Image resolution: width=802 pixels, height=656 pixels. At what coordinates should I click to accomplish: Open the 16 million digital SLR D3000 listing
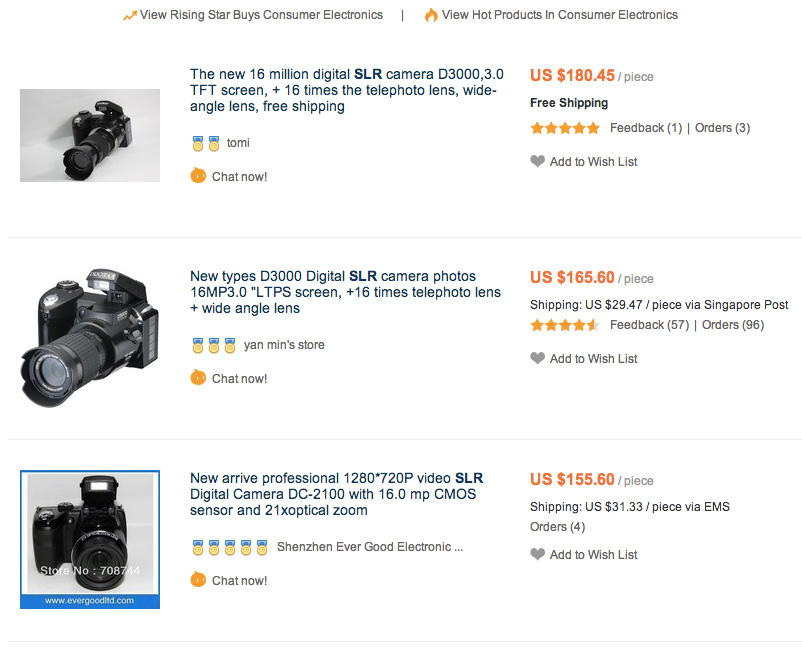[347, 90]
